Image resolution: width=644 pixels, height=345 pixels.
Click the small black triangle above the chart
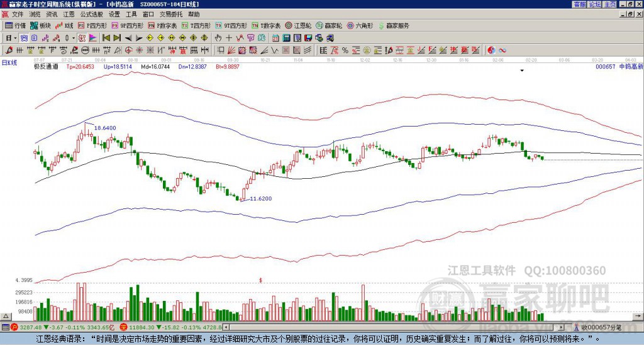(x=521, y=71)
